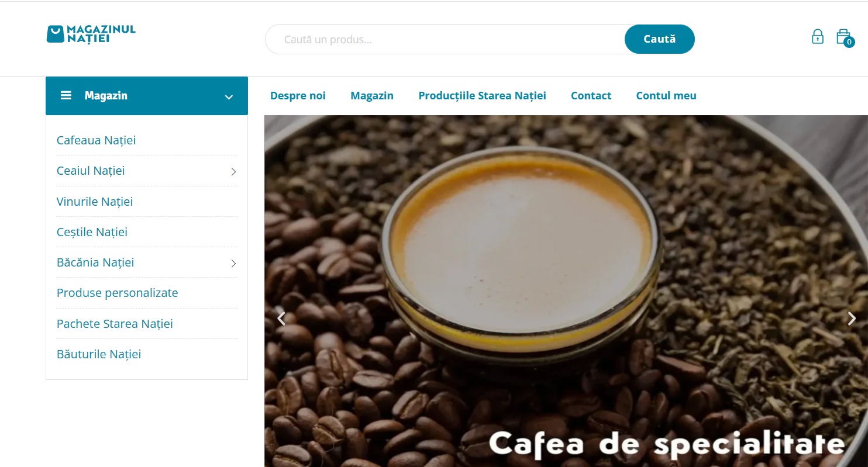Open Producțiile Starea Nației menu item

482,96
